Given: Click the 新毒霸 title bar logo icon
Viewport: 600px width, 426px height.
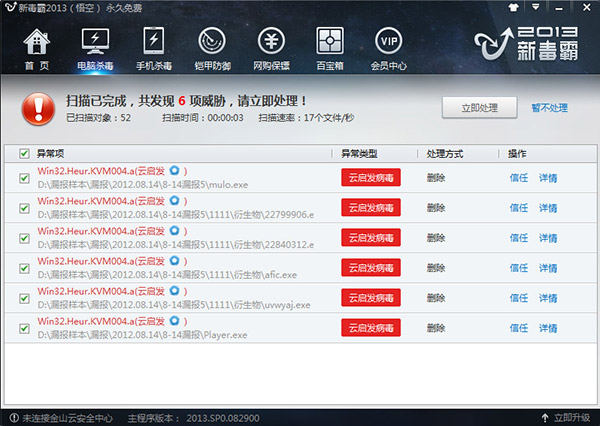Looking at the screenshot, I should [10, 7].
